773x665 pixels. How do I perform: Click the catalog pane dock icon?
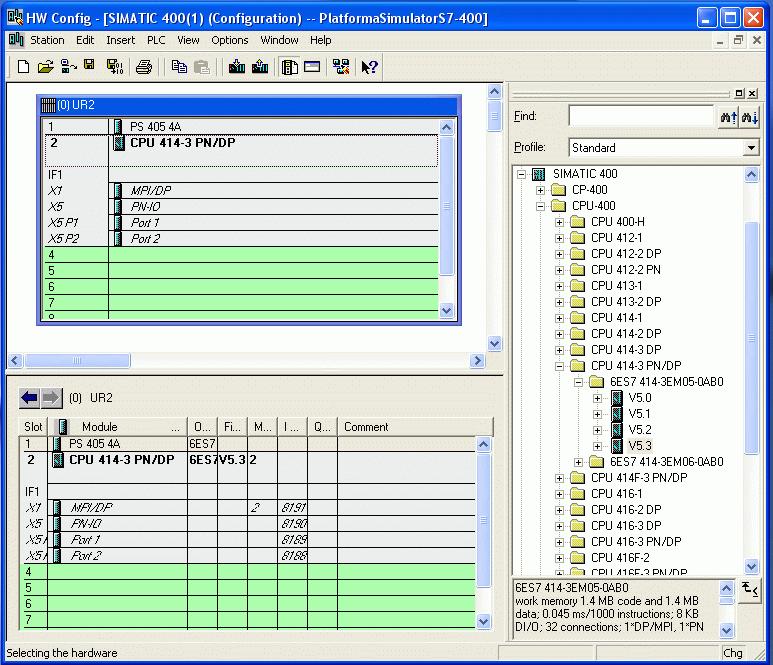739,93
